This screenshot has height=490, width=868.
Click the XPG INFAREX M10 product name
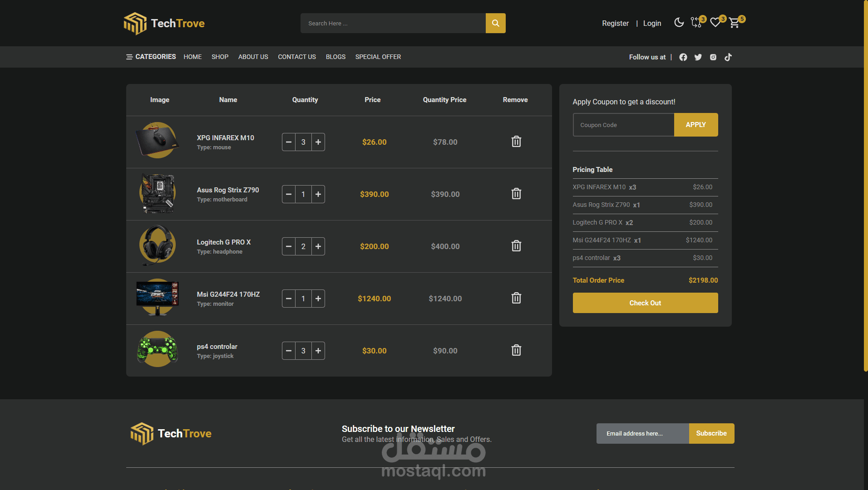(x=226, y=138)
